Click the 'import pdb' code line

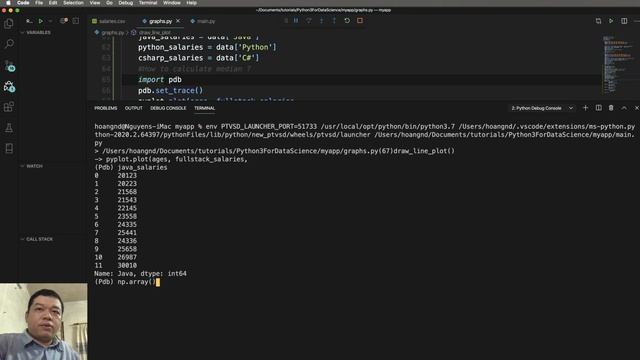click(160, 80)
